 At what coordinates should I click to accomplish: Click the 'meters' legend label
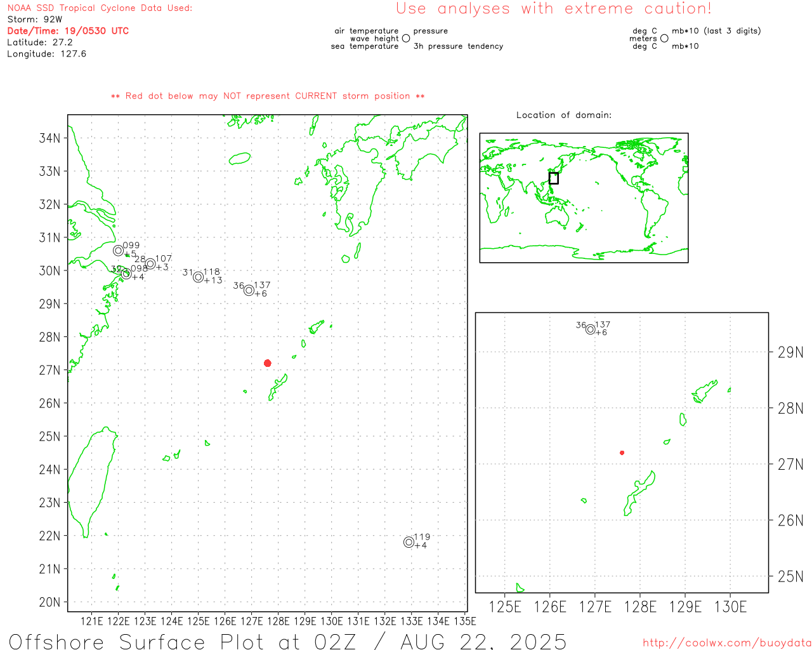tap(643, 39)
